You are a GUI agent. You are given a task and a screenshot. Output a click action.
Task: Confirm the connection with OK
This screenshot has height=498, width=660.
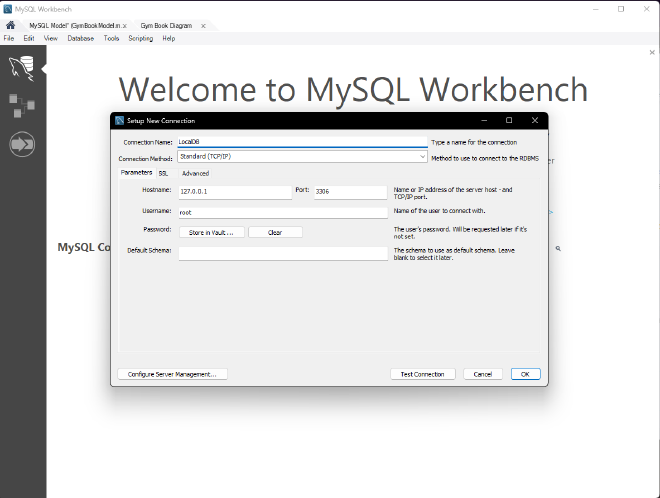tap(525, 374)
